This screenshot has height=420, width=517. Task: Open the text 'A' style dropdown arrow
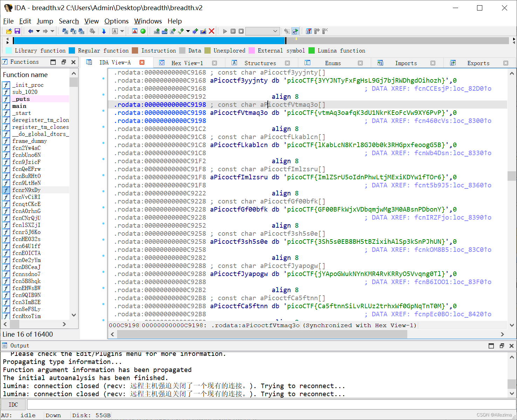click(x=122, y=31)
